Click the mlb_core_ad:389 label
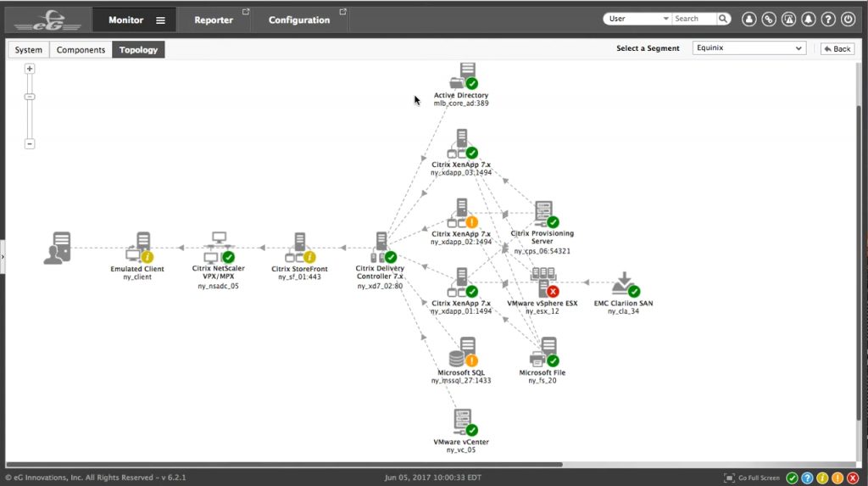Screen dimensions: 868x486 [x=461, y=103]
